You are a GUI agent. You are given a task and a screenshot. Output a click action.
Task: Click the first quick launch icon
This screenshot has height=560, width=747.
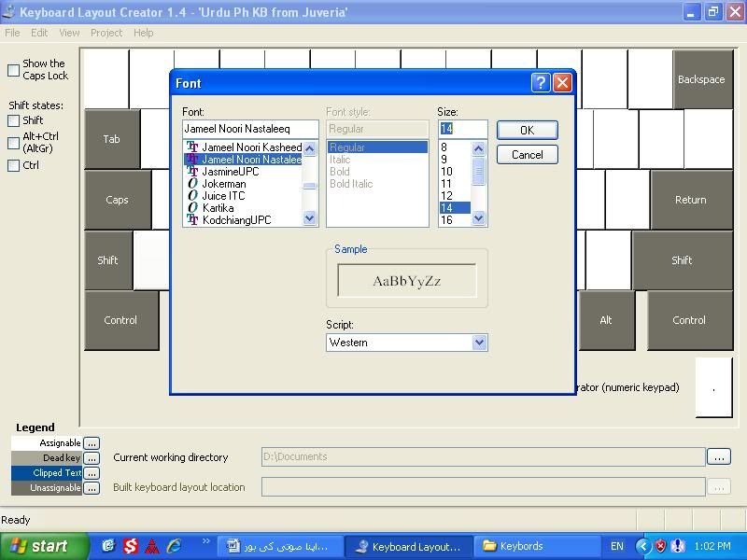[108, 546]
